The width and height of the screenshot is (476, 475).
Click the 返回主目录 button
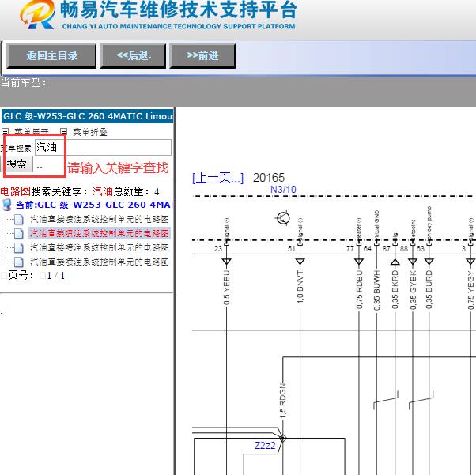click(51, 56)
